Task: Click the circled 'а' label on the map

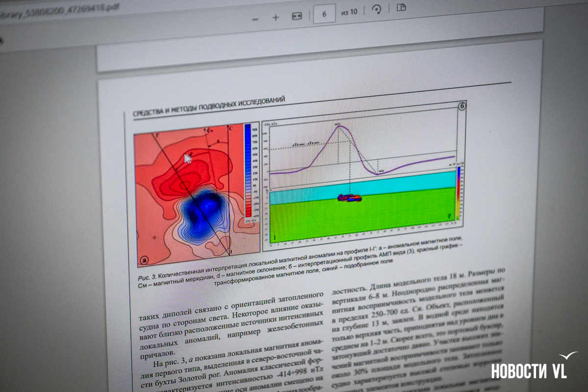Action: (145, 260)
